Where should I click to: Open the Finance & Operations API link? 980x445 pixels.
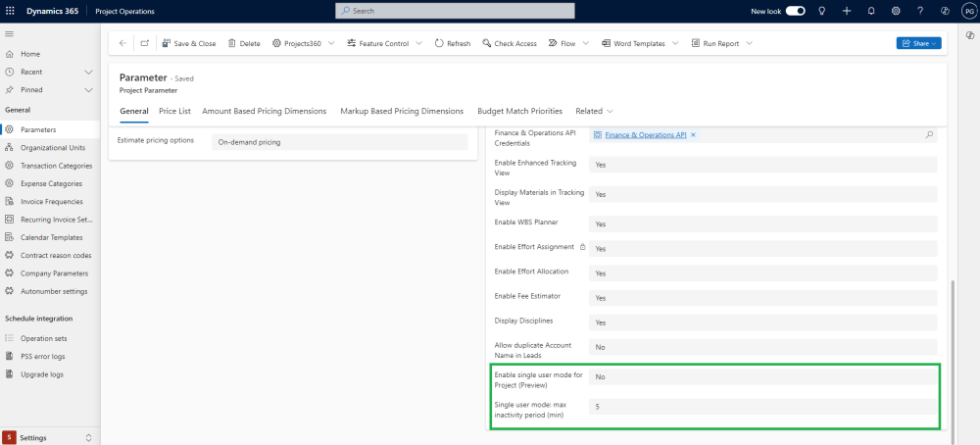[645, 134]
